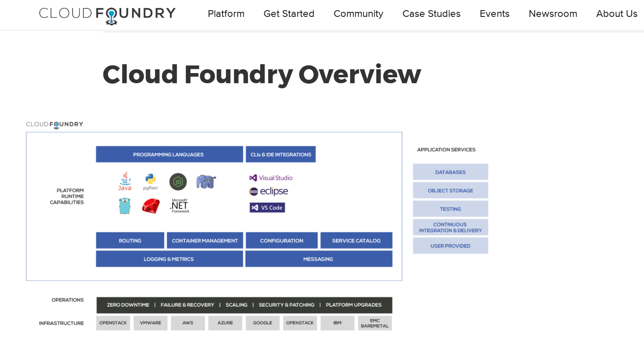Click the Microsoft .NET Framework logo

179,206
